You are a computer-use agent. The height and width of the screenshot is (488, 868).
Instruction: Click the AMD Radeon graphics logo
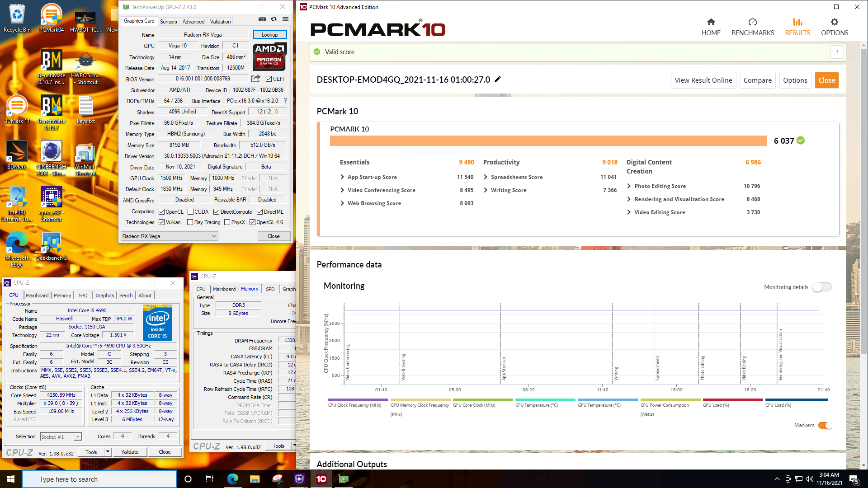[x=269, y=56]
